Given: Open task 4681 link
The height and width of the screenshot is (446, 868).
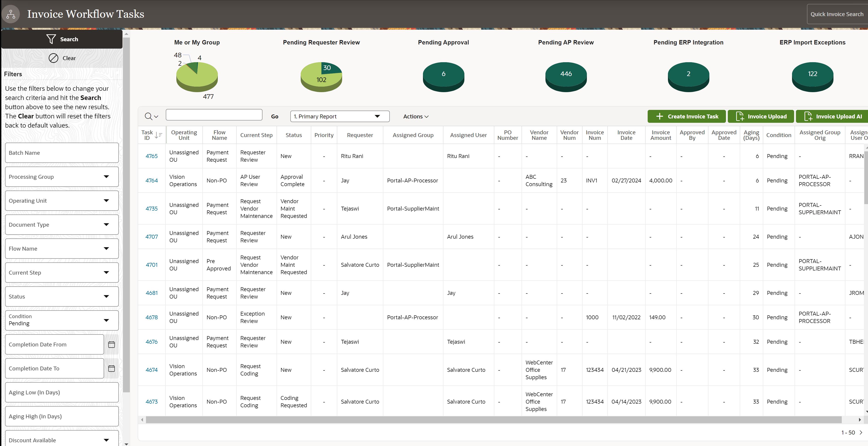Looking at the screenshot, I should pos(151,293).
